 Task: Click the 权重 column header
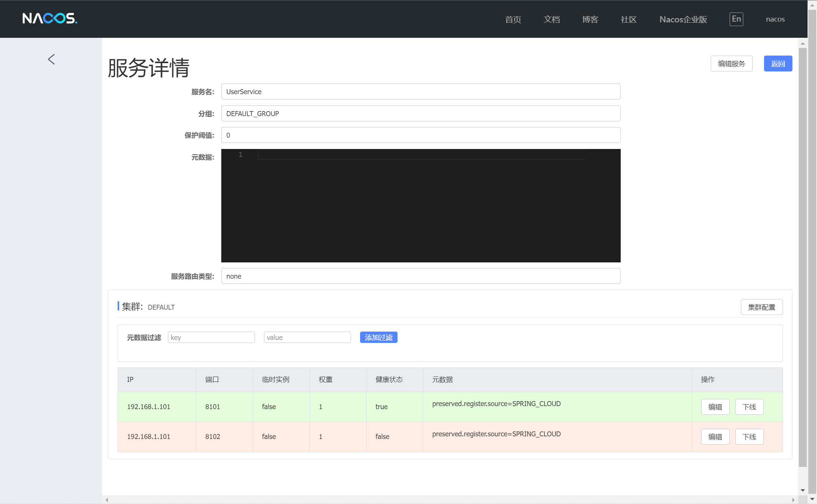click(338, 380)
